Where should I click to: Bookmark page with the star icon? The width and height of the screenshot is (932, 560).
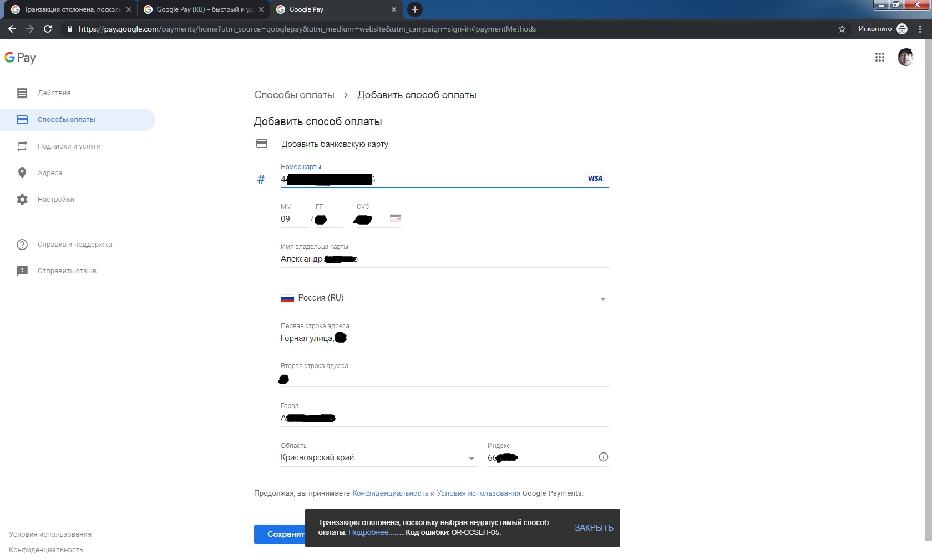coord(842,29)
